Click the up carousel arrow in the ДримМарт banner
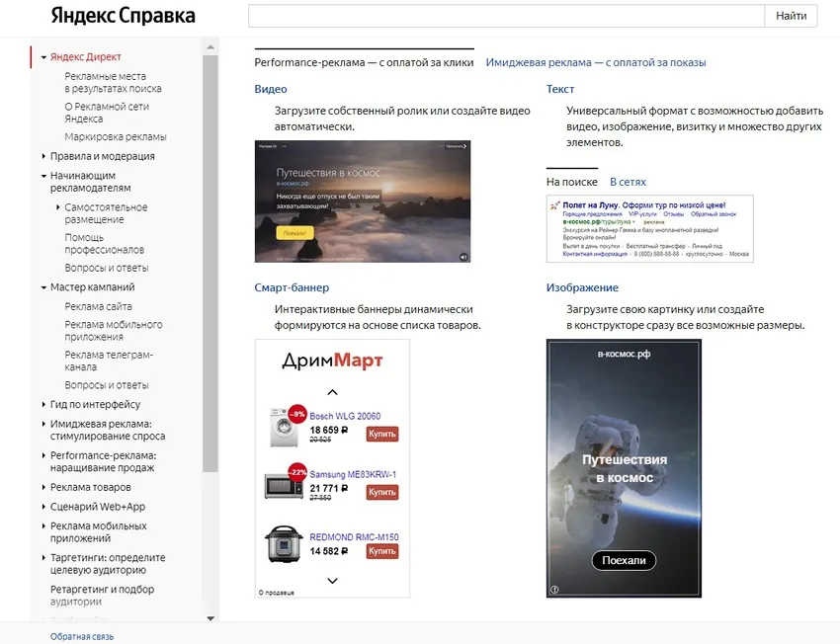 tap(332, 391)
